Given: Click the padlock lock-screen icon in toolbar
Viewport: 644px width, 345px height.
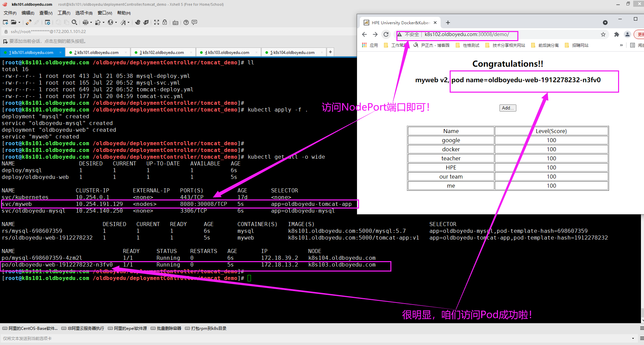Looking at the screenshot, I should coord(165,22).
